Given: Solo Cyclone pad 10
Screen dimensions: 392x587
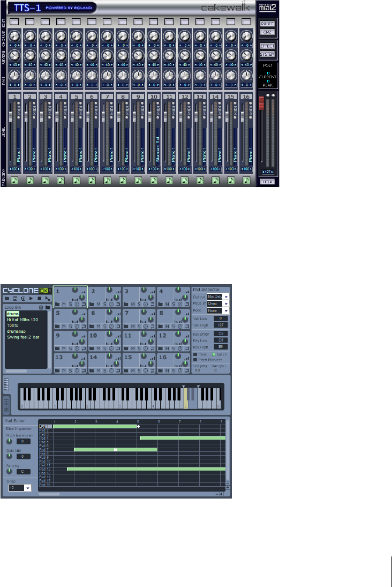Looking at the screenshot, I should click(105, 348).
